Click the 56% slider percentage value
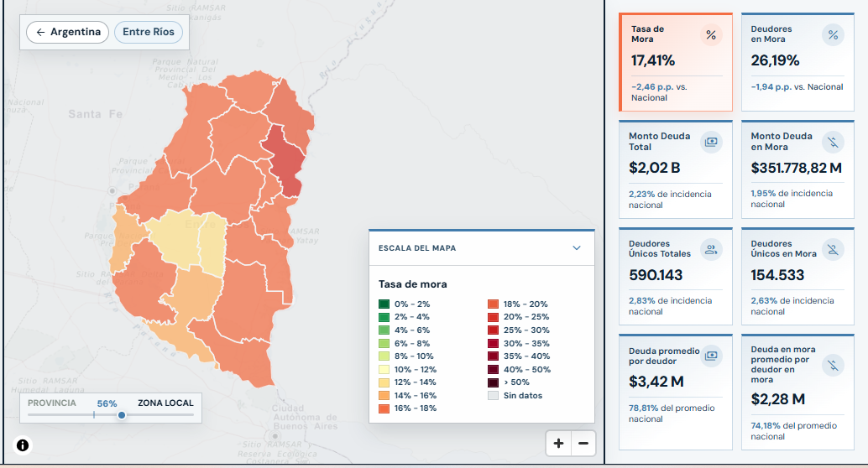The height and width of the screenshot is (468, 868). tap(107, 403)
